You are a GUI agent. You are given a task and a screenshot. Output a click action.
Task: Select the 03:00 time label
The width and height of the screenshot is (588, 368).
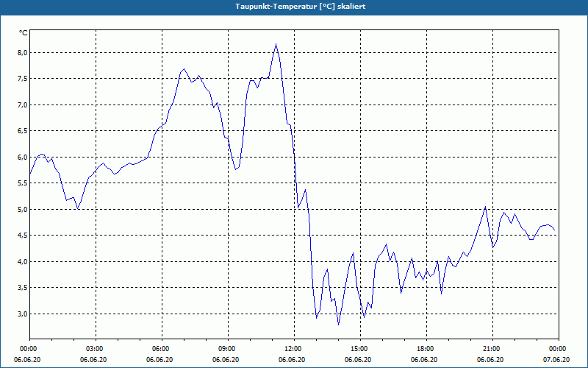coord(96,349)
